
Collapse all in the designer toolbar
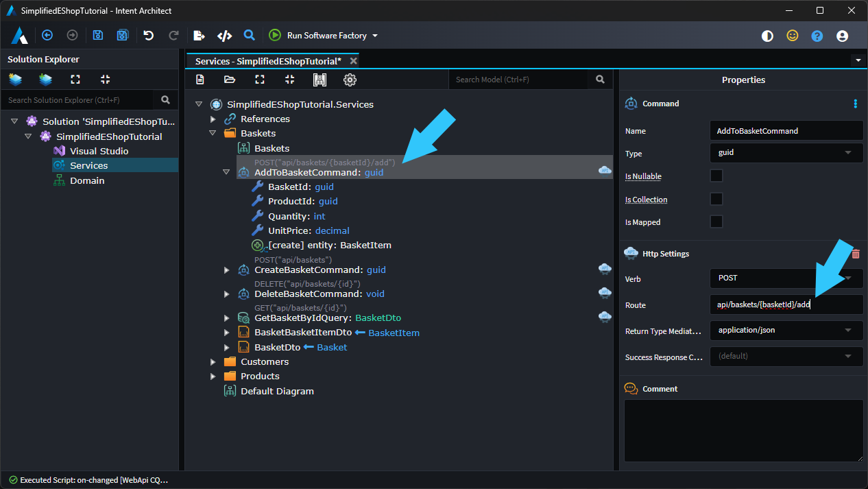[x=289, y=80]
